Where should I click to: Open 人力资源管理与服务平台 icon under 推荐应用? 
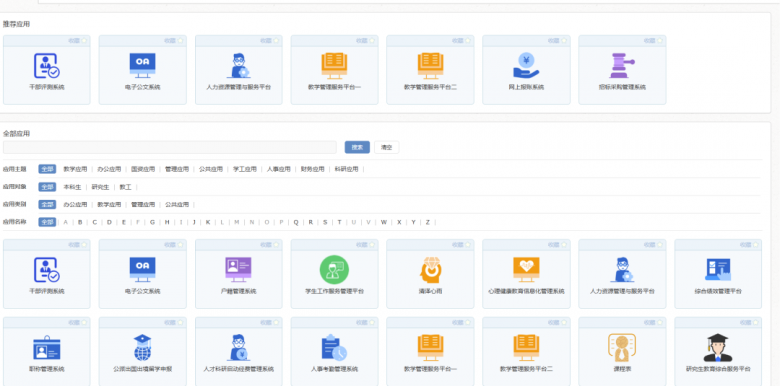pyautogui.click(x=239, y=66)
